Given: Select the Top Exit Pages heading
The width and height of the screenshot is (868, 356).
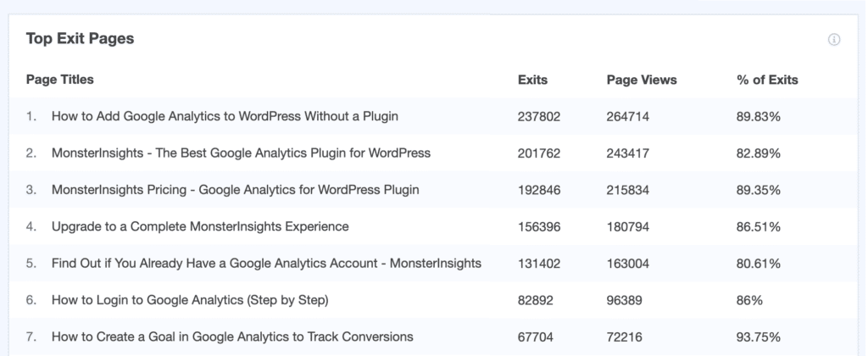Looking at the screenshot, I should click(80, 39).
